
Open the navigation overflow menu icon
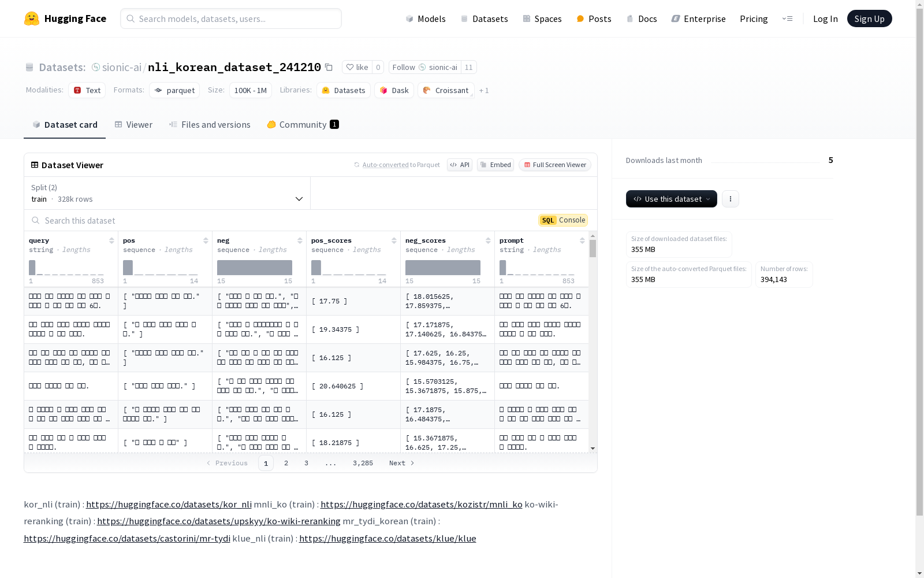point(787,18)
